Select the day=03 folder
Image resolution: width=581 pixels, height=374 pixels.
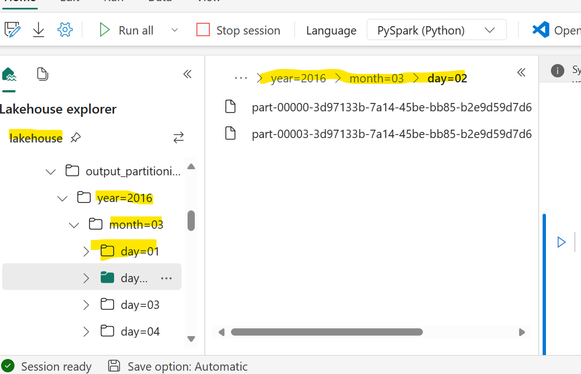click(130, 304)
